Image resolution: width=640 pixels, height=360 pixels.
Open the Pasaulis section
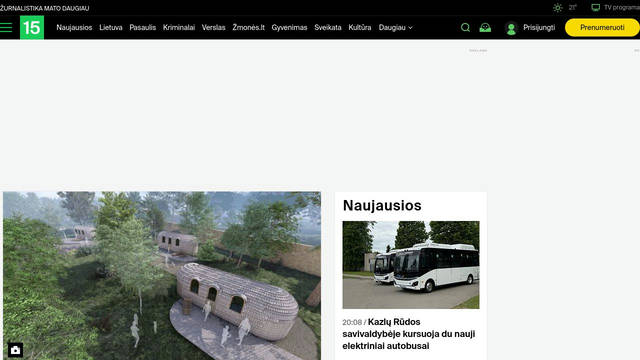click(142, 27)
